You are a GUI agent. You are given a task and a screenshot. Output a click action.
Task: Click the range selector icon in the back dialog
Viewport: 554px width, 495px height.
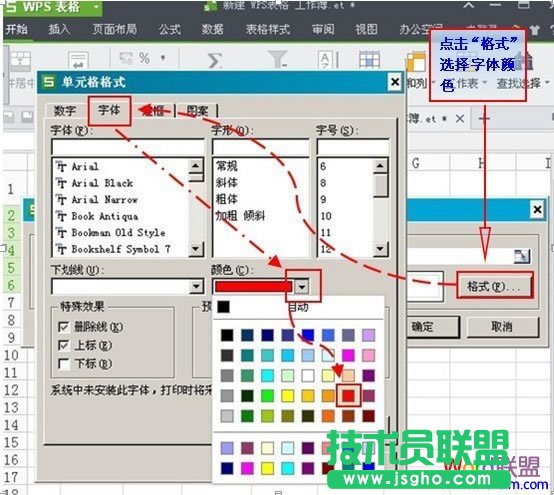521,256
